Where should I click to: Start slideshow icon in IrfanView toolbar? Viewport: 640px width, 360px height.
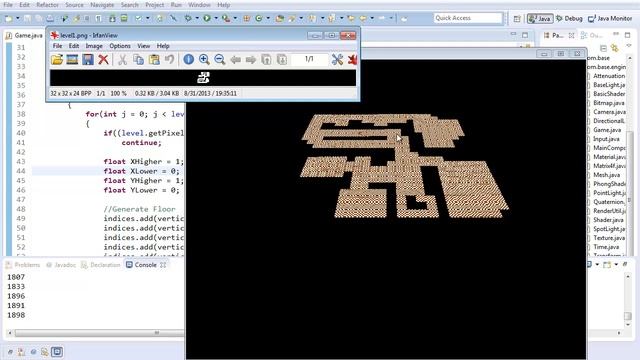point(72,60)
